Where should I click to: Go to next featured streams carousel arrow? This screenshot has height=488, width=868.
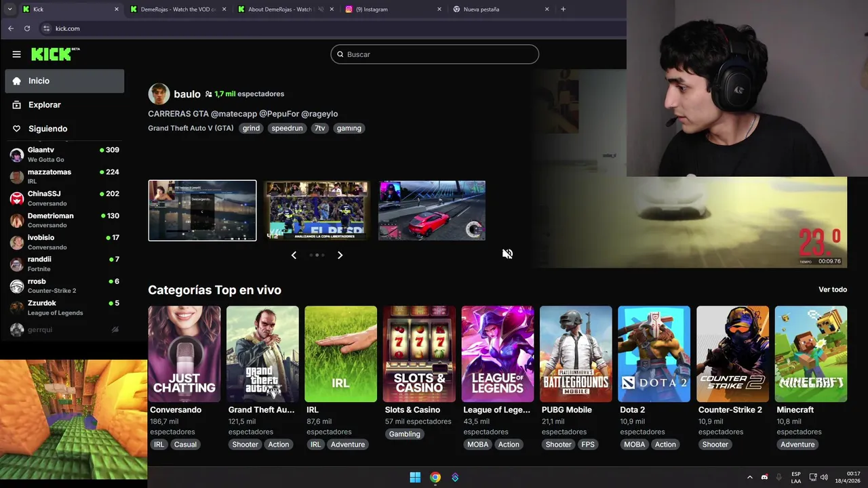click(x=340, y=255)
